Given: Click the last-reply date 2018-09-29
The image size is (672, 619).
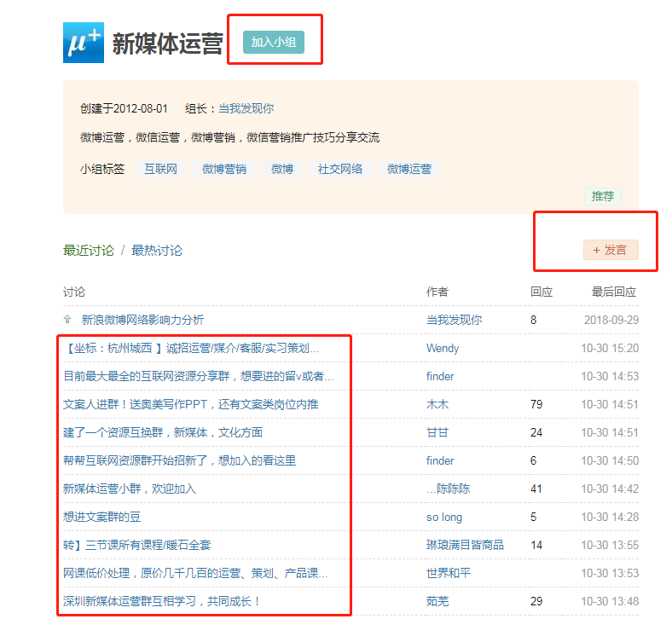Looking at the screenshot, I should [611, 320].
